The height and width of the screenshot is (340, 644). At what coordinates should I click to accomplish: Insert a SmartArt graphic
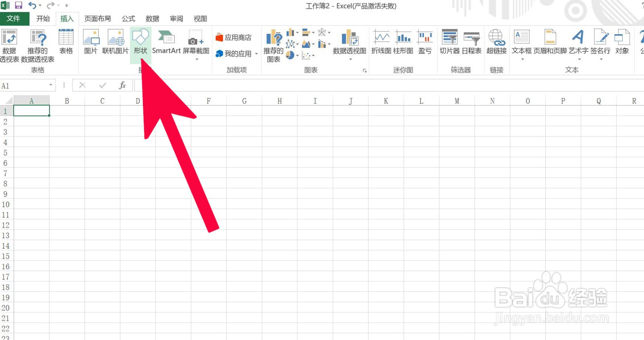[166, 42]
